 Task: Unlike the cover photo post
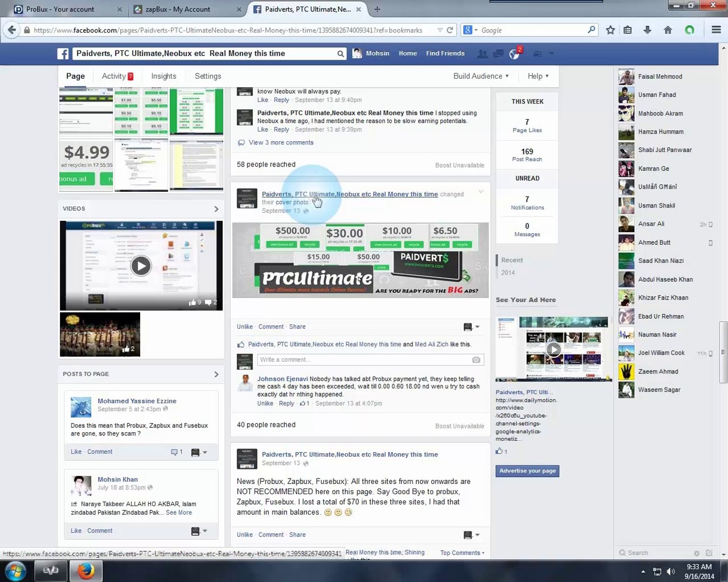click(245, 327)
